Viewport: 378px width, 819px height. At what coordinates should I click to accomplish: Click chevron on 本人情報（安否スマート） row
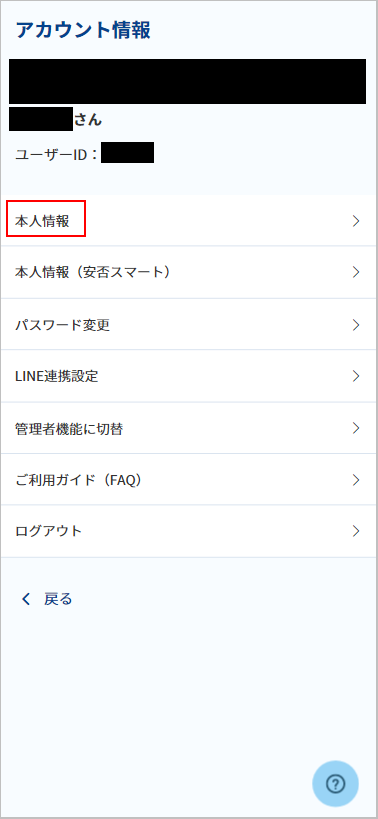[356, 272]
